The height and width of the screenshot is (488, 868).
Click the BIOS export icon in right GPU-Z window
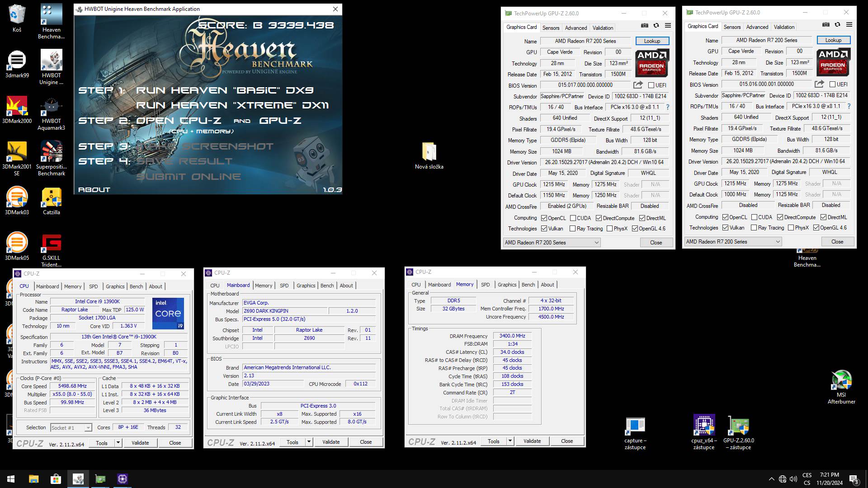point(819,84)
